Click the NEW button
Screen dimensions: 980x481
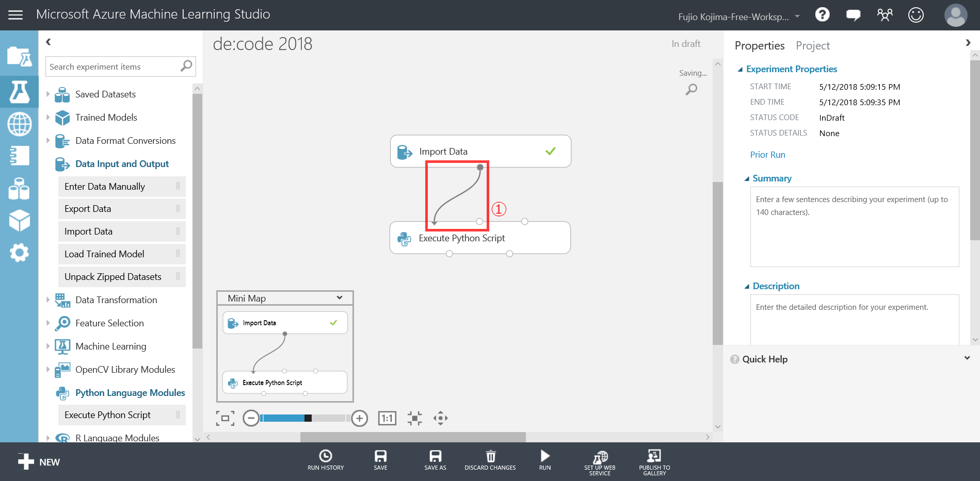(39, 461)
